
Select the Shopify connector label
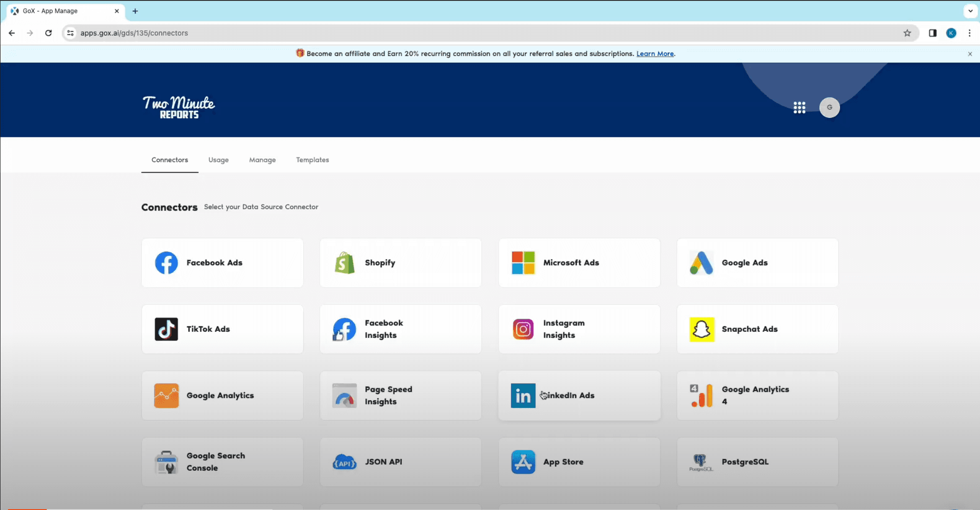pyautogui.click(x=380, y=263)
